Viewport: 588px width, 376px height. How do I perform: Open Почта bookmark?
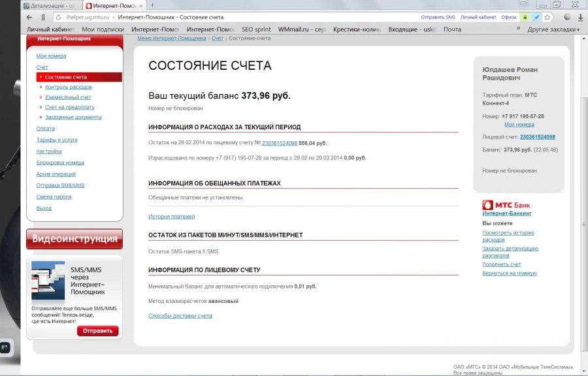click(x=452, y=29)
